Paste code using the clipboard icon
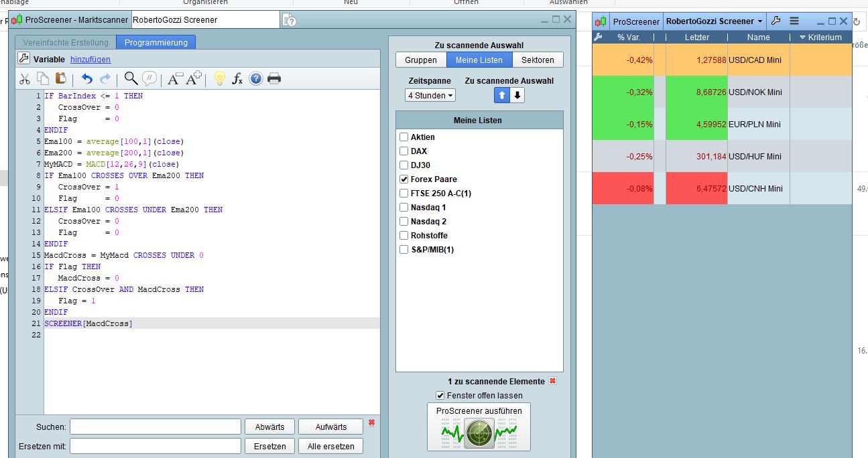868x458 pixels. (x=61, y=78)
